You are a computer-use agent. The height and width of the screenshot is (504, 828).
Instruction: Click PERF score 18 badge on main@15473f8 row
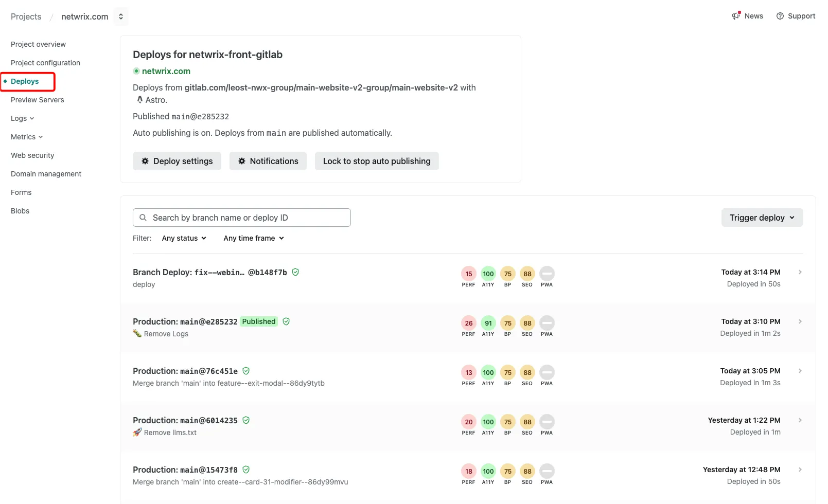tap(469, 471)
